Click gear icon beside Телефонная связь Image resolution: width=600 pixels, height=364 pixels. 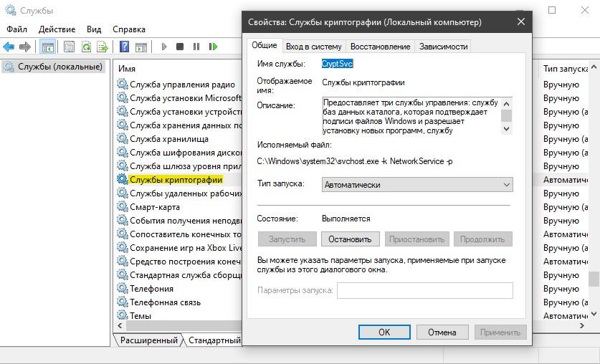click(123, 302)
